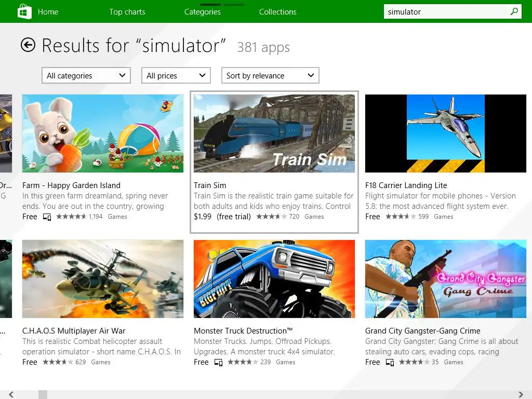Screen dimensions: 532x399
Task: Click star rating of Monster Truck Destruction
Action: [x=243, y=362]
